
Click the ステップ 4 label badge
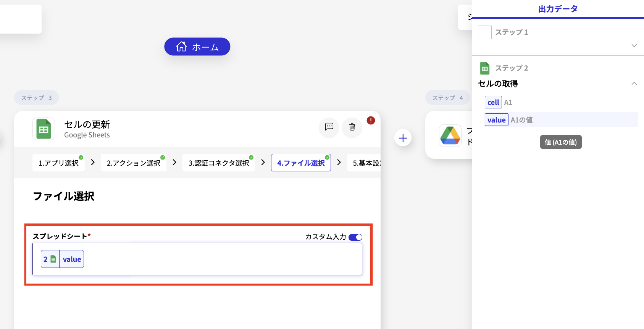click(447, 98)
